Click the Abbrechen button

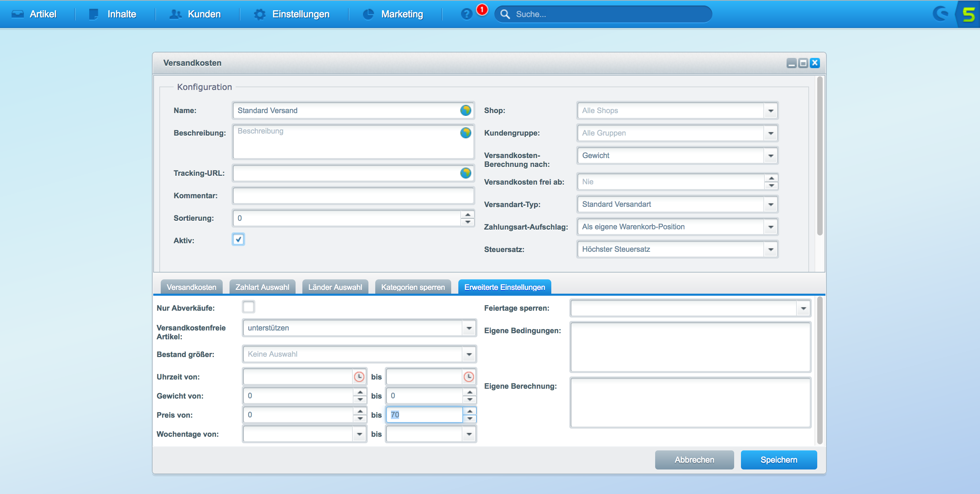(694, 460)
